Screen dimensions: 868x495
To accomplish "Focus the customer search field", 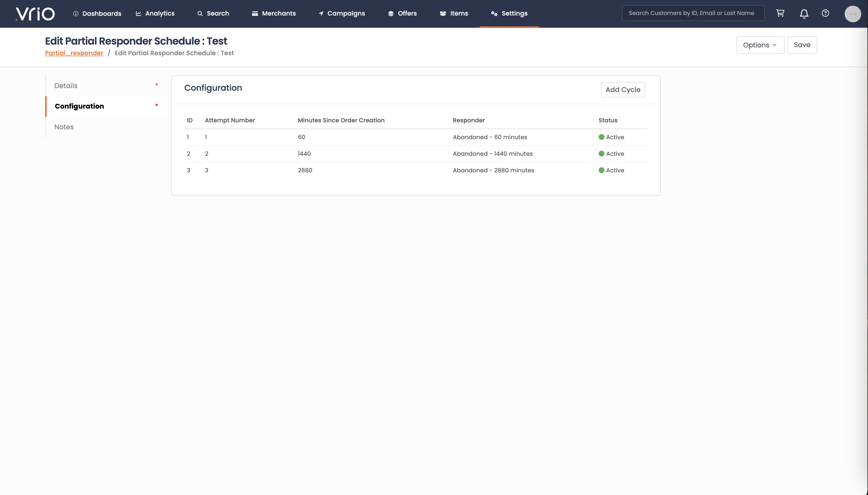I will [693, 13].
